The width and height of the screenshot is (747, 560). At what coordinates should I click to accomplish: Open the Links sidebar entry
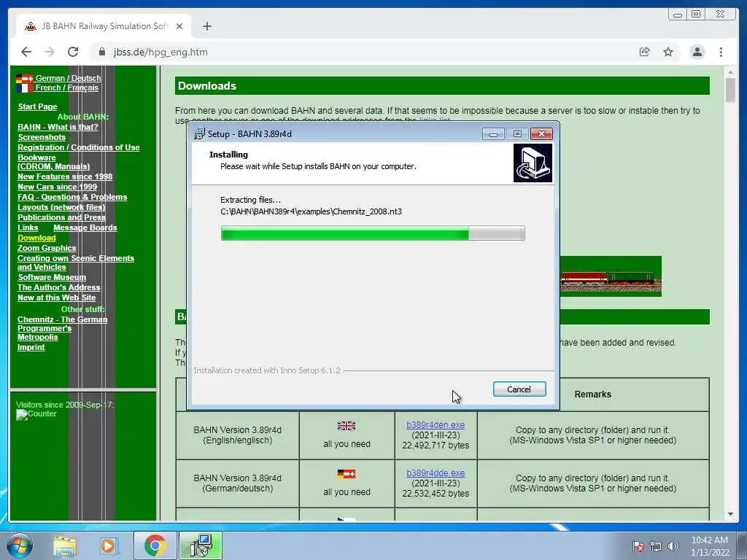(28, 227)
